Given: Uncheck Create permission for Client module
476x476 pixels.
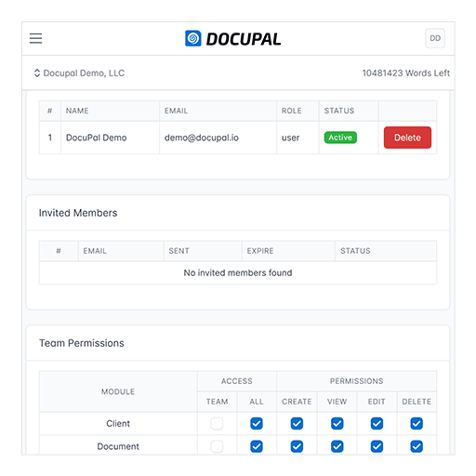Looking at the screenshot, I should click(297, 424).
